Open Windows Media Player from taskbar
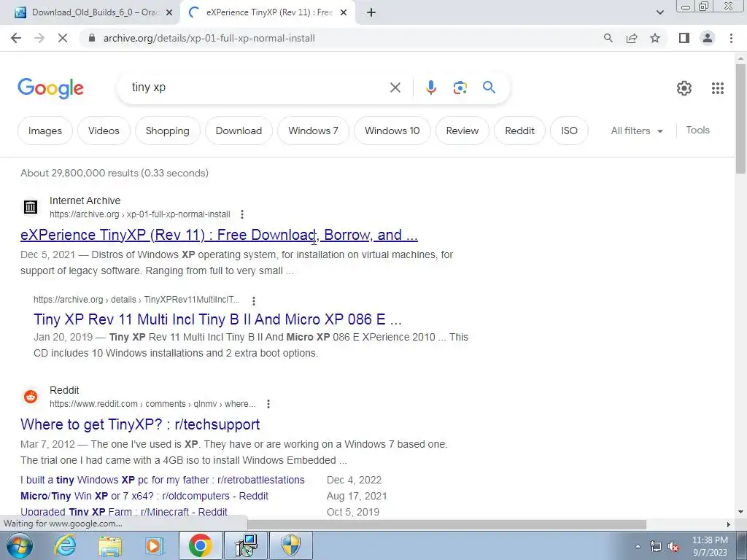The image size is (747, 560). tap(155, 545)
